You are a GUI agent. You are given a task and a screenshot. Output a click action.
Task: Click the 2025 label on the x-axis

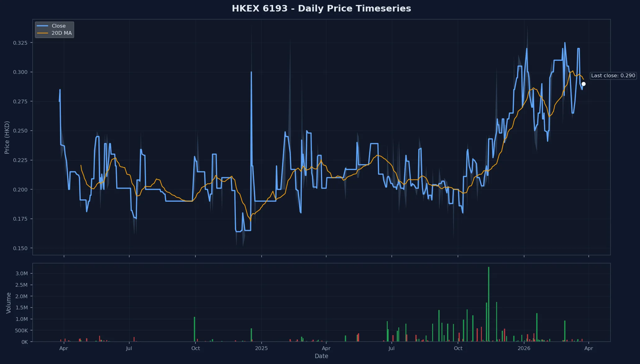click(261, 348)
